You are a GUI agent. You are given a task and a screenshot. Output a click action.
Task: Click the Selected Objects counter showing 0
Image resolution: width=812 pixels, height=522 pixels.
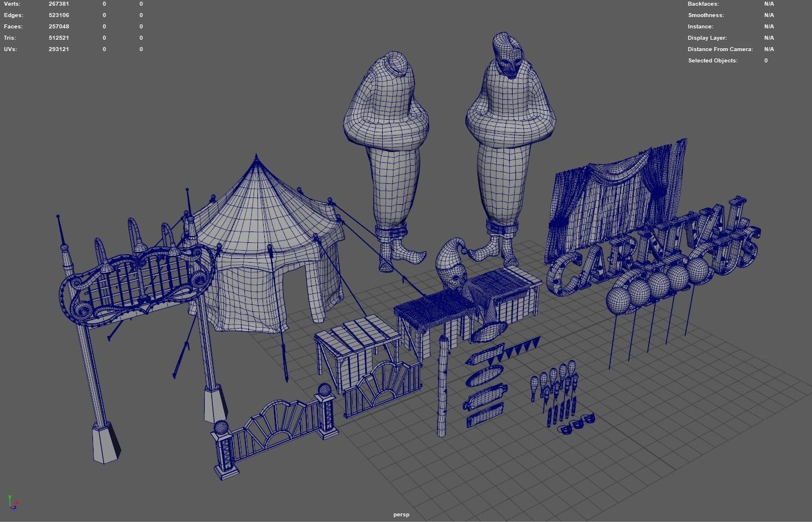tap(766, 60)
